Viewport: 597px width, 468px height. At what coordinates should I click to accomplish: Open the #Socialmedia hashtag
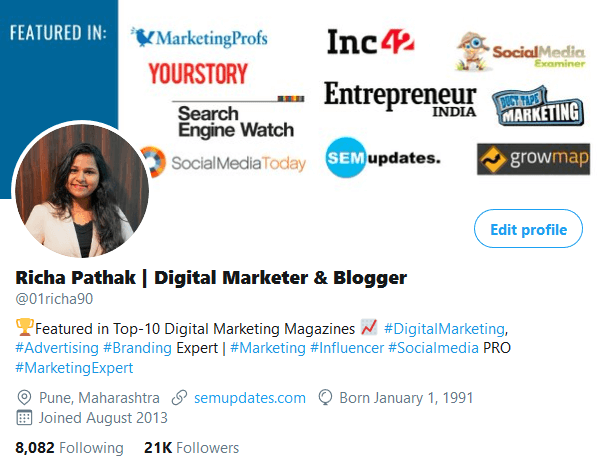433,348
